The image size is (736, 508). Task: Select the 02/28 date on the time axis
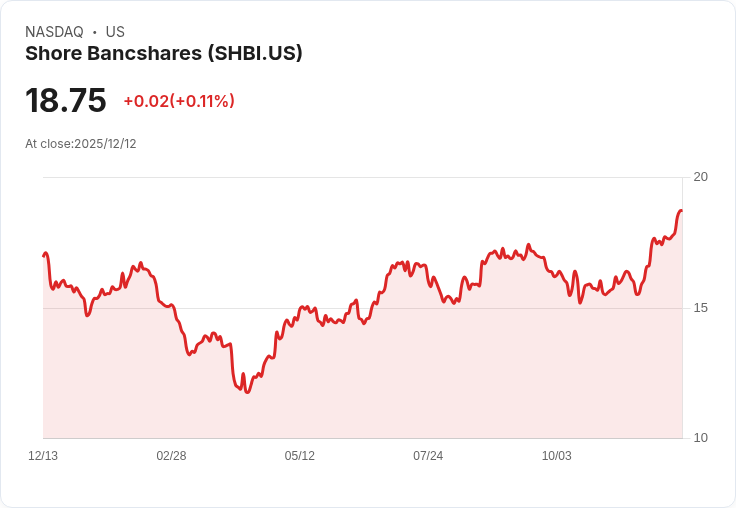tap(171, 456)
